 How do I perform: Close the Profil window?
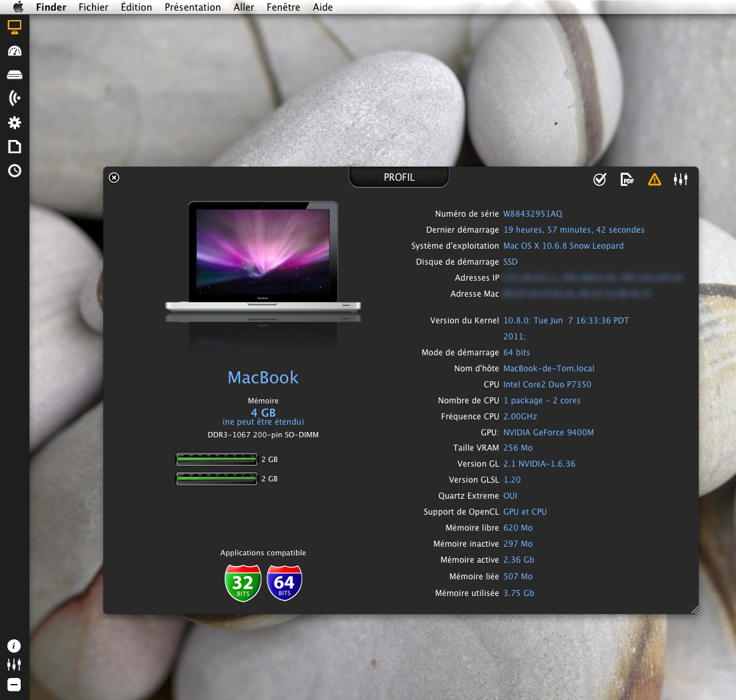click(114, 177)
